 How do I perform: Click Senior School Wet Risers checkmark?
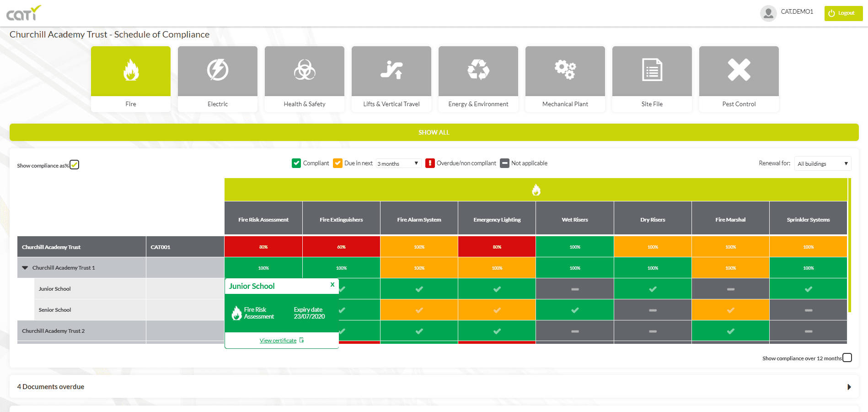click(x=575, y=310)
